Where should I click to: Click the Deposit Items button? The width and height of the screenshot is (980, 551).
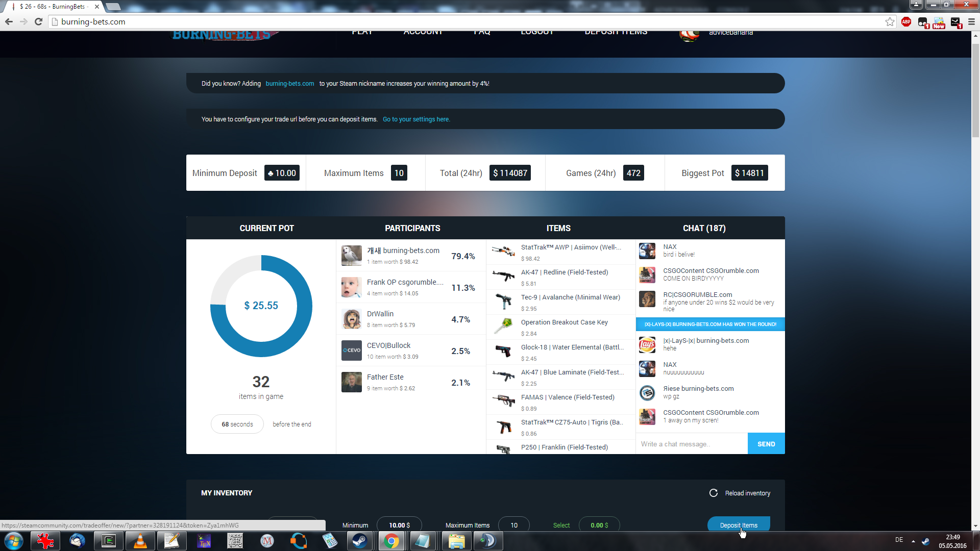click(x=738, y=524)
